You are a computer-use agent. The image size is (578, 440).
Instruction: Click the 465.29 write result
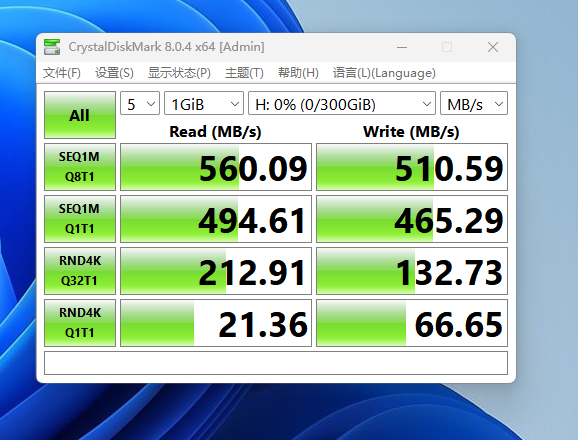tap(412, 219)
